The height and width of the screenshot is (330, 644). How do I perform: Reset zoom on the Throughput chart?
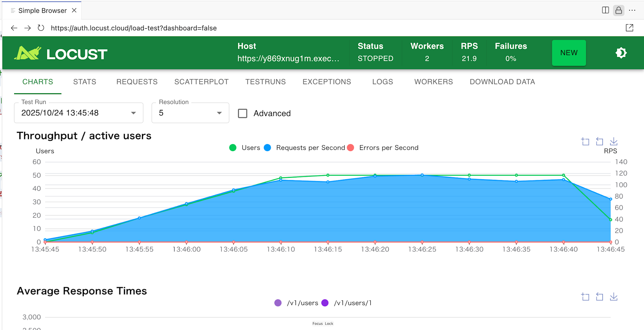(x=599, y=141)
